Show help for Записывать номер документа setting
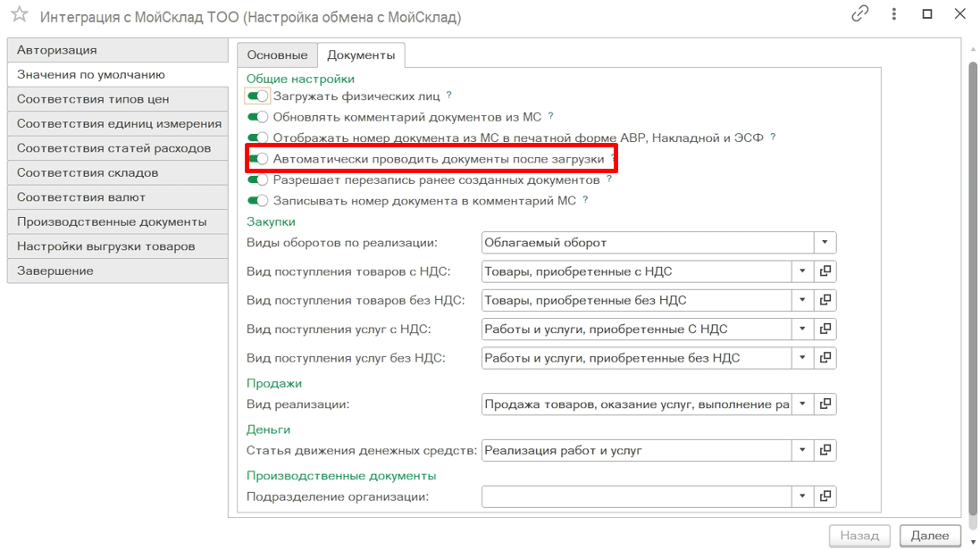 586,200
